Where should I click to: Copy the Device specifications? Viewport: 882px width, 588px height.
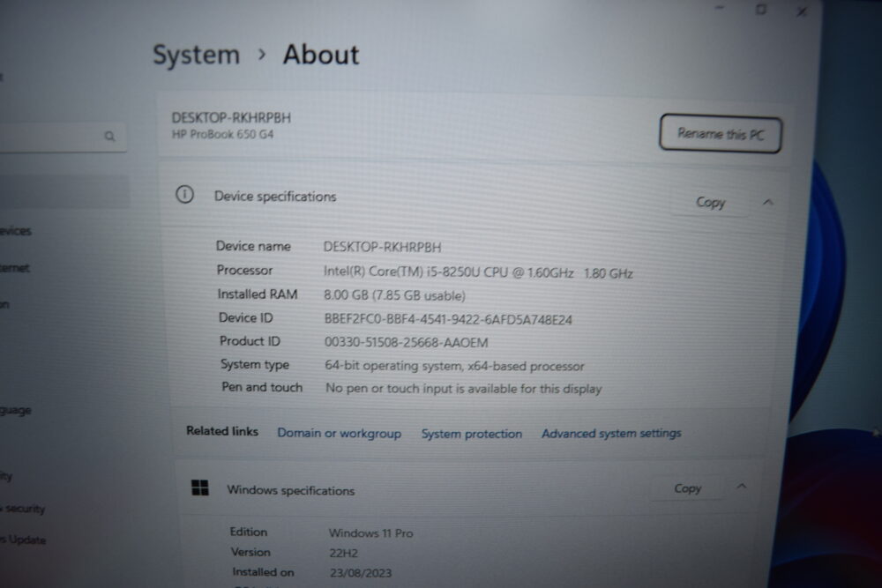[710, 202]
